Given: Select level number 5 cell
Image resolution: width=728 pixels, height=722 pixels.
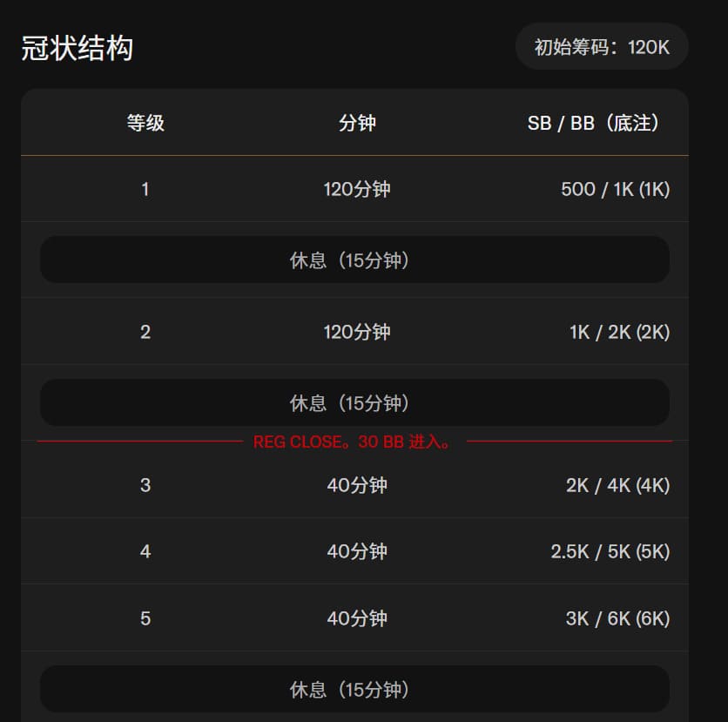Looking at the screenshot, I should (x=145, y=618).
